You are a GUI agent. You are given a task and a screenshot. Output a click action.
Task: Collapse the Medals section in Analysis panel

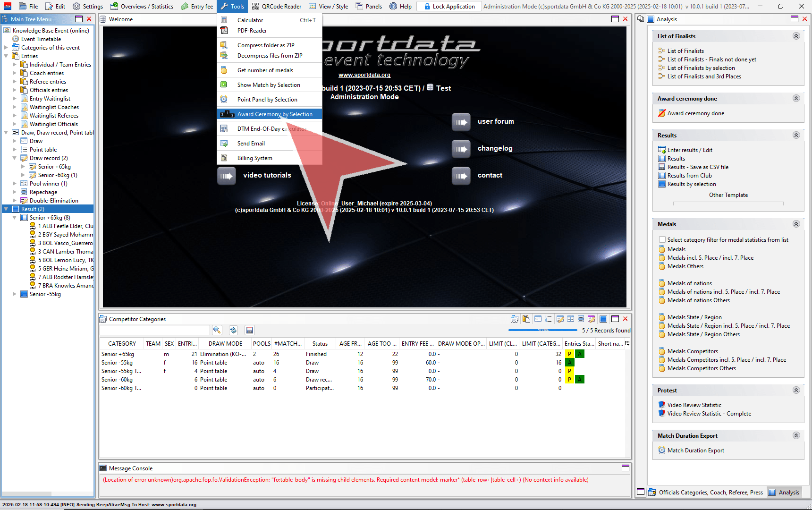pyautogui.click(x=796, y=224)
